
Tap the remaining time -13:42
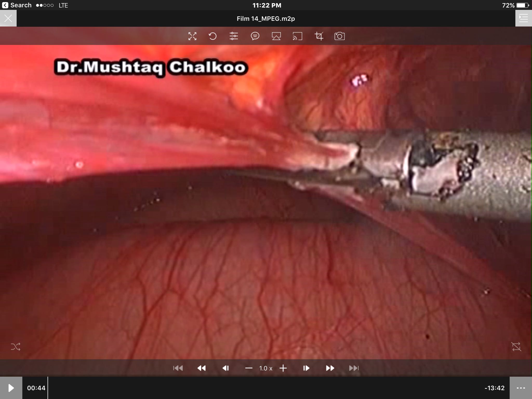[x=495, y=388]
